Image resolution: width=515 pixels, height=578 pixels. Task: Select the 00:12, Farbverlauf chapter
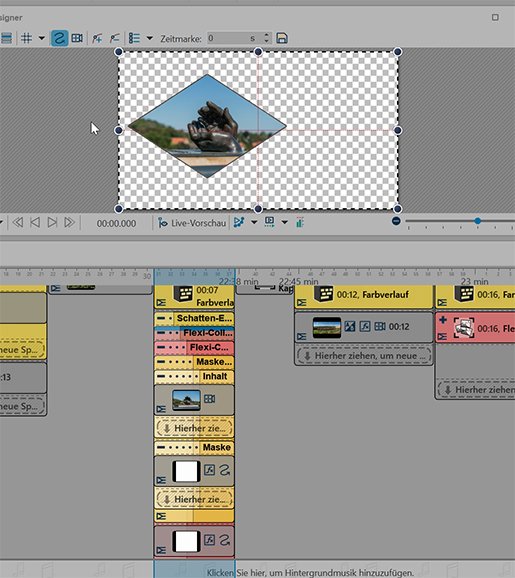point(363,296)
